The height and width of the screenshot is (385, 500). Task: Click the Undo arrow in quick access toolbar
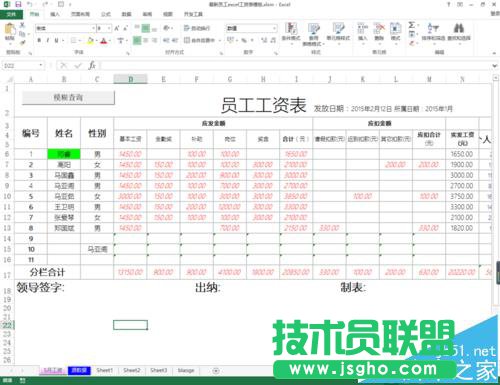point(30,4)
